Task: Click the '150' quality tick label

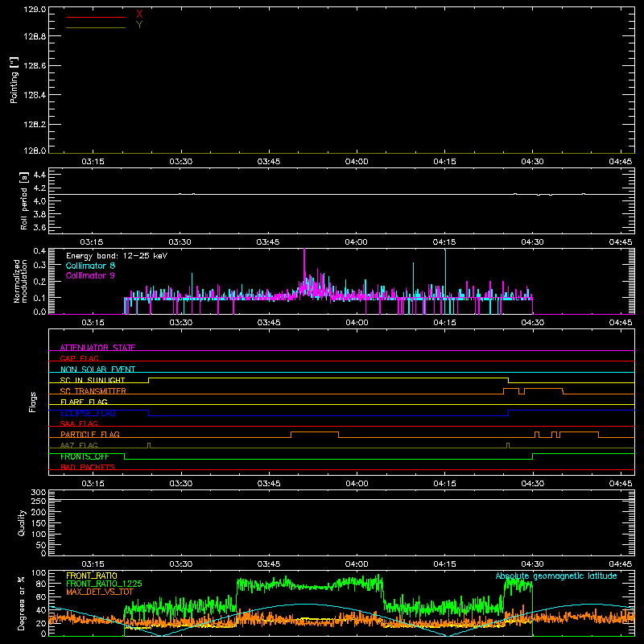Action: (x=39, y=523)
